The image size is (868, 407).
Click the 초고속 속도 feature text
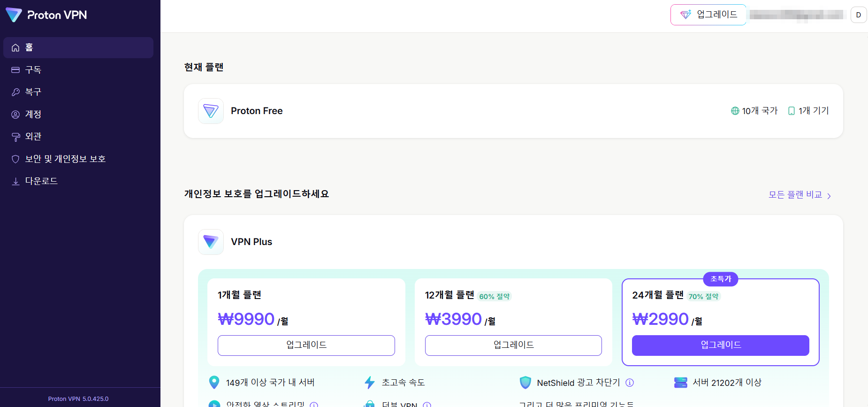404,383
